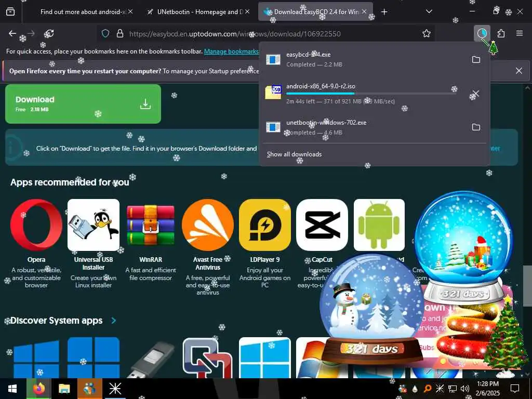Viewport: 532px width, 399px height.
Task: Open the WinRAR app icon
Action: [x=151, y=225]
